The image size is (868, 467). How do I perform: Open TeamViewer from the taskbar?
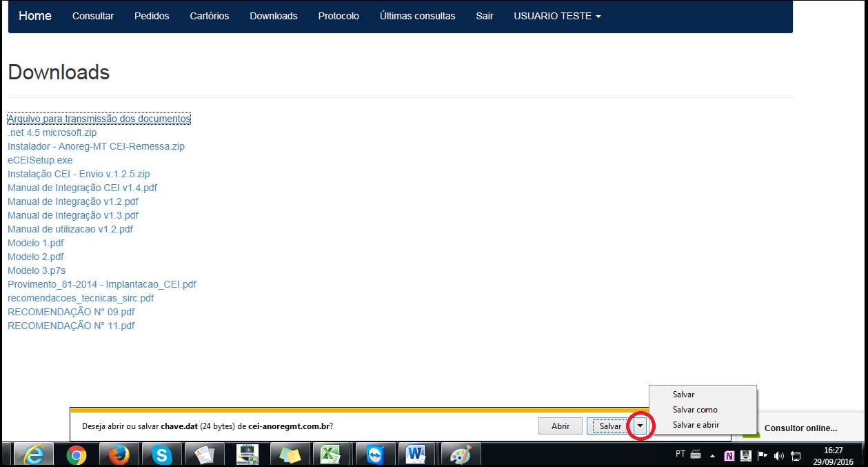click(x=375, y=455)
